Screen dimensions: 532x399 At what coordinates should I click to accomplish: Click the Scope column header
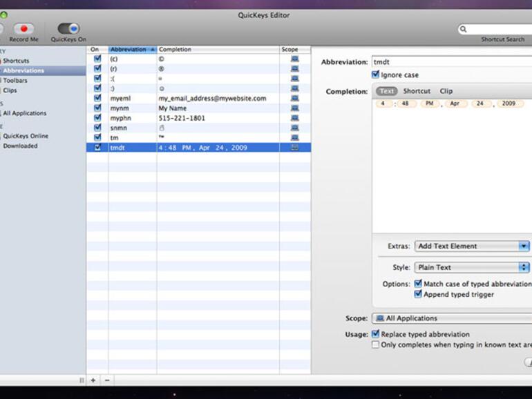click(x=294, y=49)
